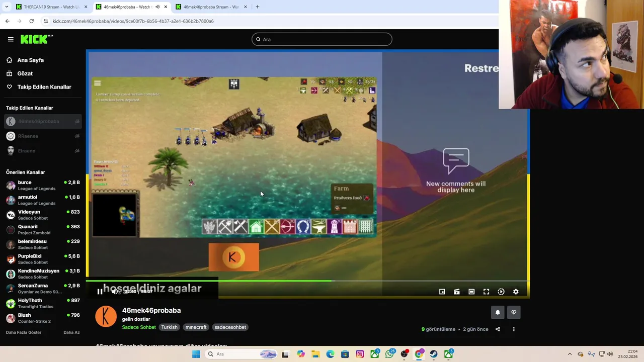Enable picture-in-picture mode
Image resolution: width=644 pixels, height=362 pixels.
(x=442, y=292)
